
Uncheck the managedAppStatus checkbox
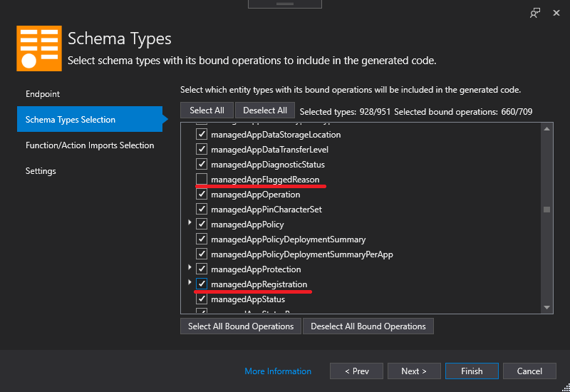pos(202,299)
